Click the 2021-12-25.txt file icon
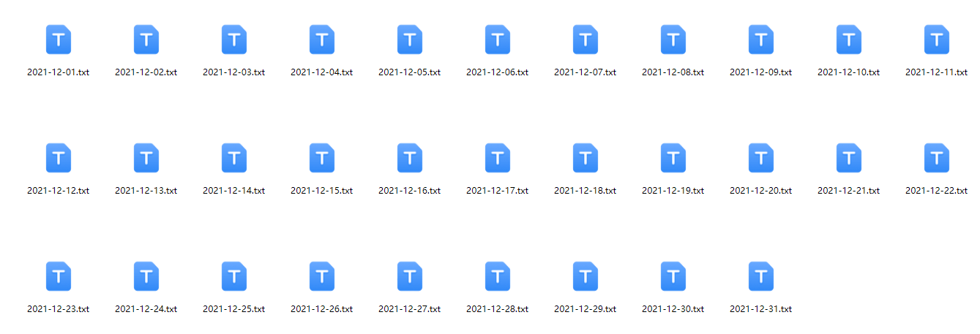This screenshot has width=980, height=334. pos(233,276)
